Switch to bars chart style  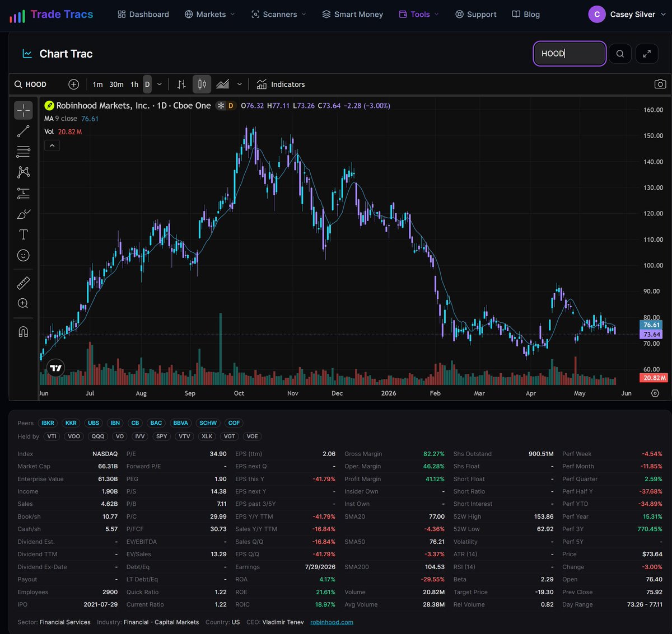tap(181, 84)
